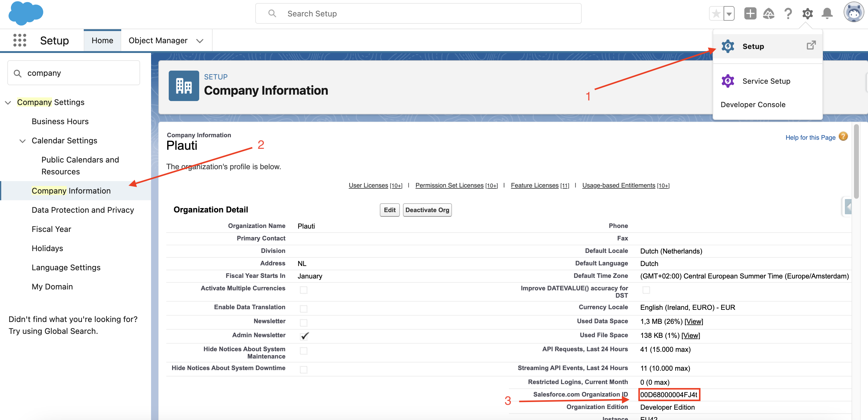The image size is (868, 420).
Task: Open the Object Manager dropdown chevron
Action: tap(200, 41)
